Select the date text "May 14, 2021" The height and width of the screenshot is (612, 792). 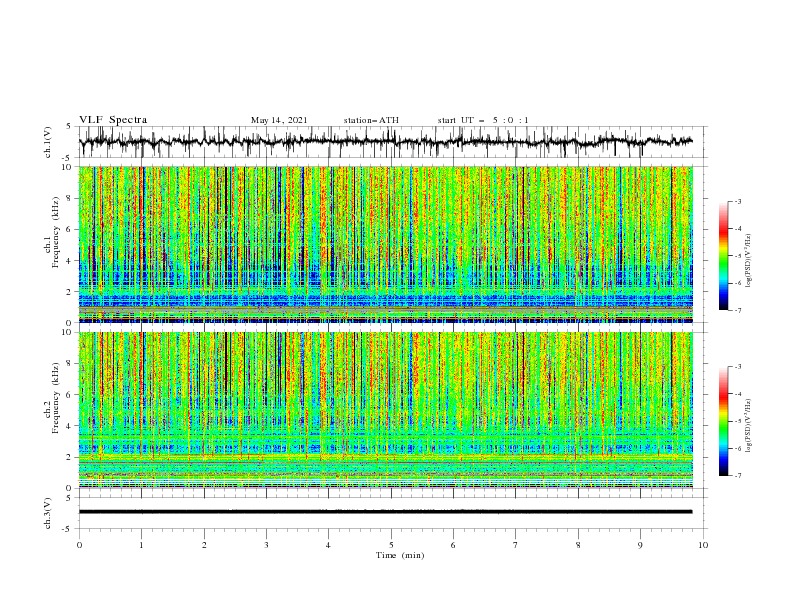pos(279,120)
